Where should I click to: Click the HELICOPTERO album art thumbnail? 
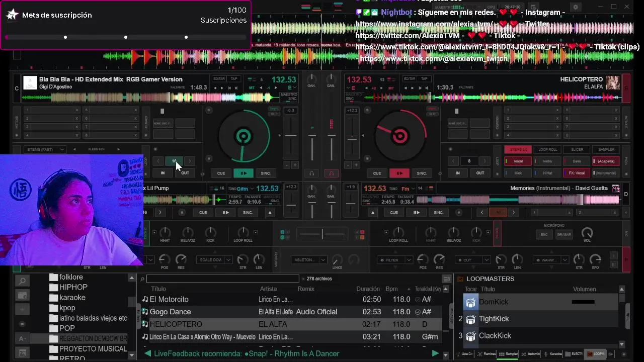point(613,82)
